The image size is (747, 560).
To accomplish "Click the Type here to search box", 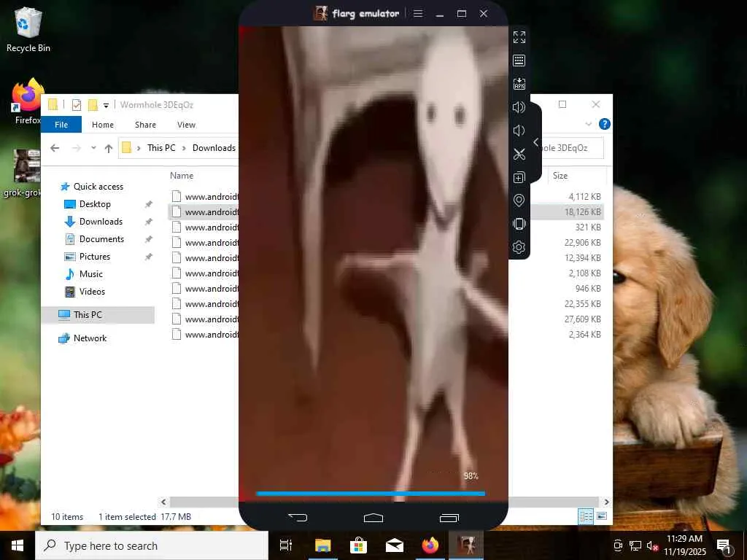I will (152, 545).
